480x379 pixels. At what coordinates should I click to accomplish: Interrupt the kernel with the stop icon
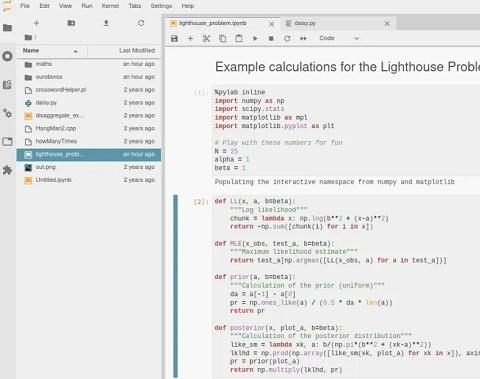click(271, 38)
